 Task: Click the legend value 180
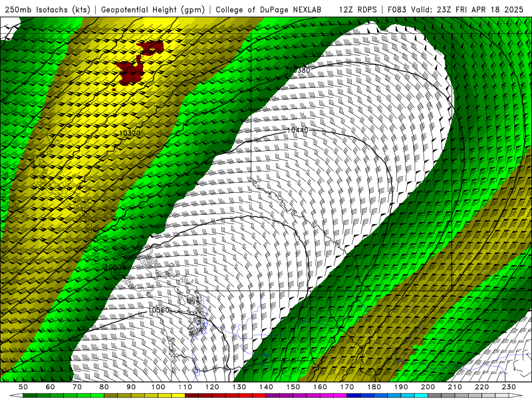coord(374,387)
